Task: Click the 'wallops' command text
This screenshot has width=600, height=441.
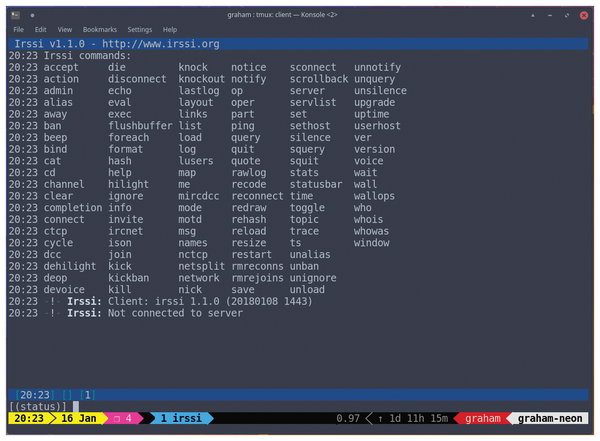Action: click(374, 196)
